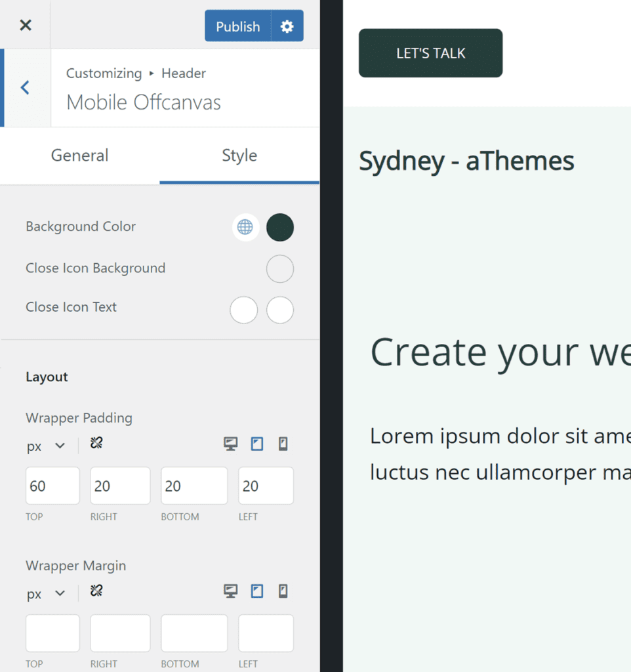Viewport: 631px width, 672px height.
Task: Switch to the General tab
Action: coord(79,156)
